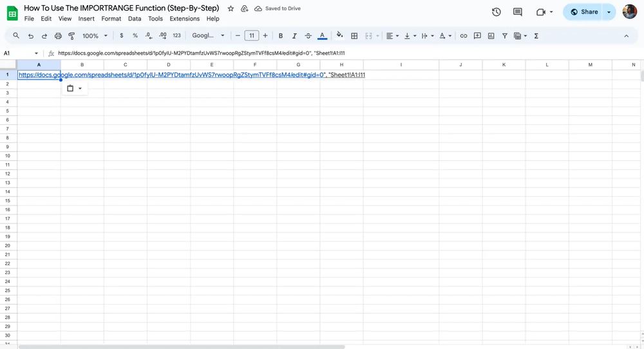Open the Extensions menu
This screenshot has width=644, height=349.
click(184, 19)
